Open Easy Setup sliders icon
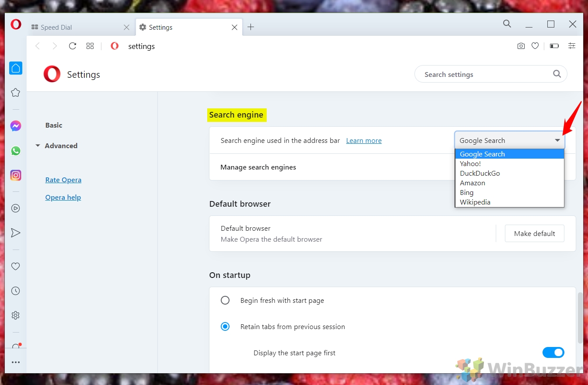The height and width of the screenshot is (385, 588). coord(572,46)
